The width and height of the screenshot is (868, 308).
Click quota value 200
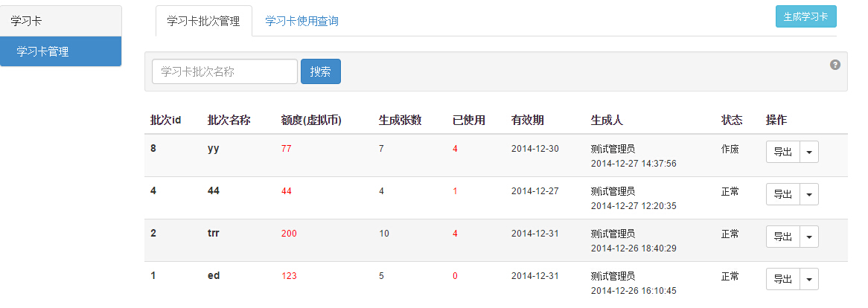tap(289, 234)
